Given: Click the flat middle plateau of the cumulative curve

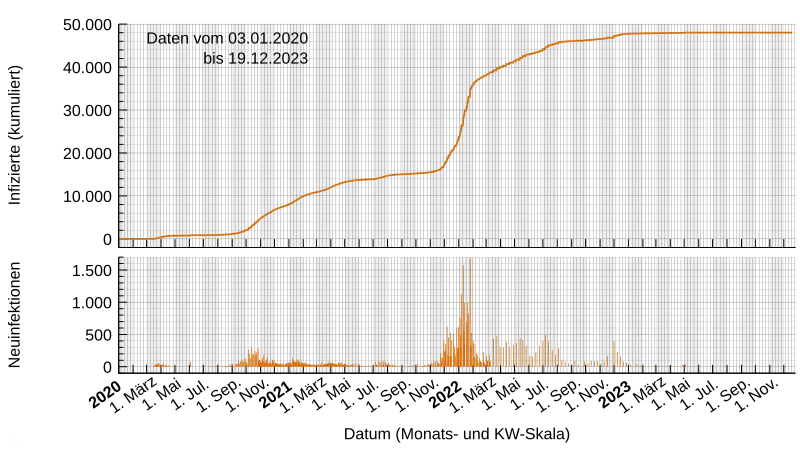Looking at the screenshot, I should (410, 174).
